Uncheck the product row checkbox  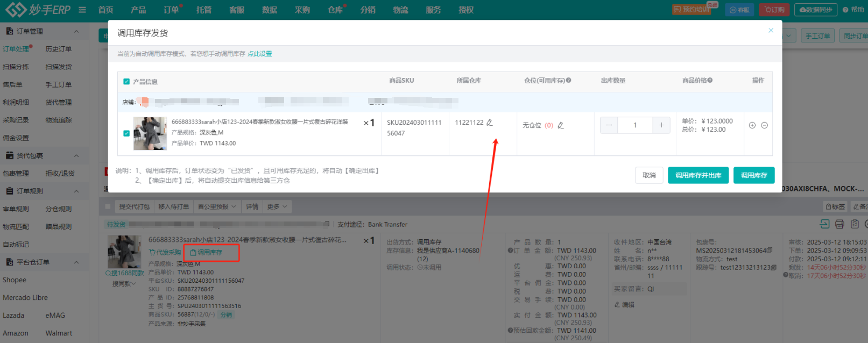click(126, 133)
